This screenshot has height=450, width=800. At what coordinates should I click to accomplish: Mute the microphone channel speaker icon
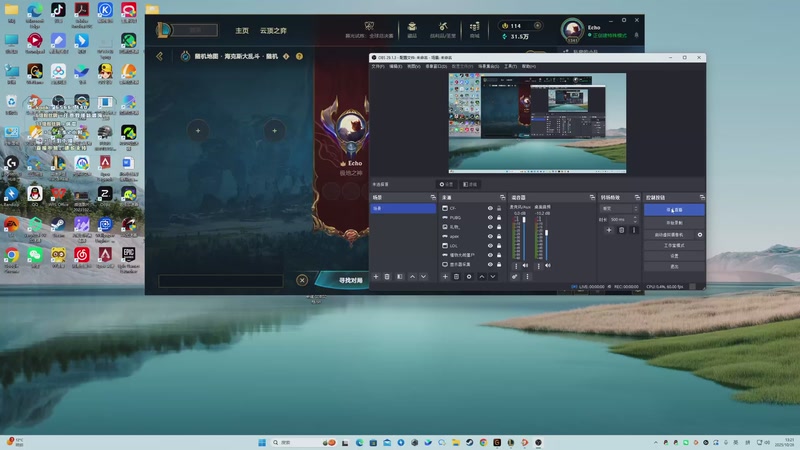tap(526, 265)
